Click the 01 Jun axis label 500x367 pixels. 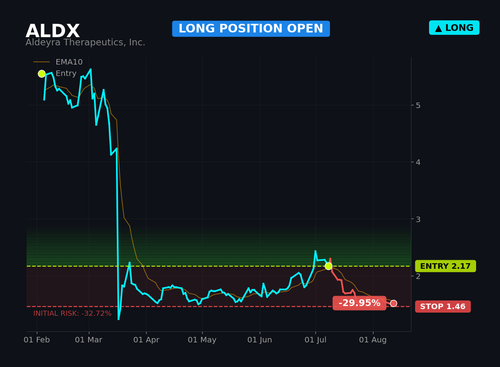[x=260, y=340]
